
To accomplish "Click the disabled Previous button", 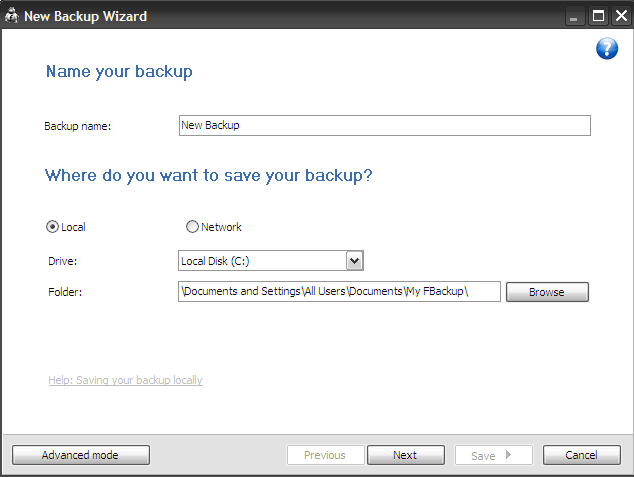I will coord(325,455).
